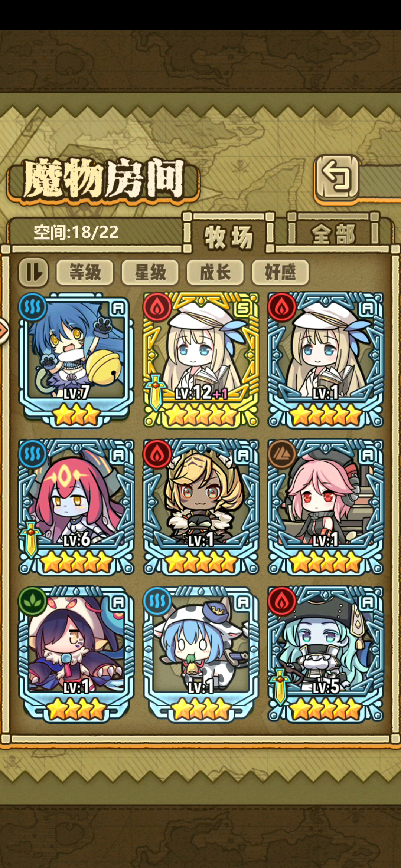This screenshot has height=868, width=401.
Task: Sort monsters by 好感 affection
Action: point(280,272)
